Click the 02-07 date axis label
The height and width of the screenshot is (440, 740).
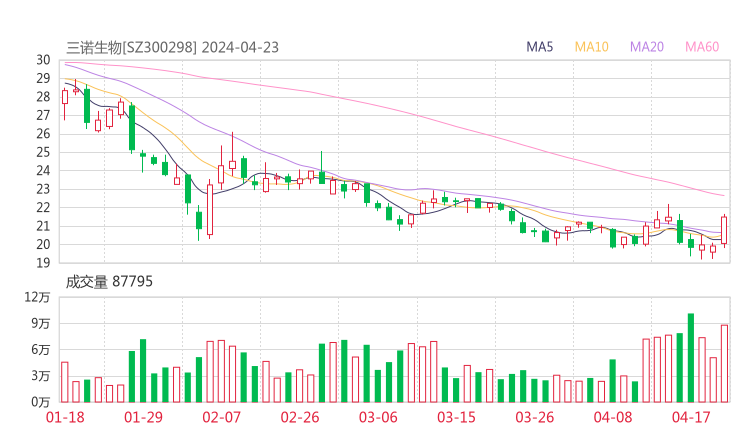[221, 417]
